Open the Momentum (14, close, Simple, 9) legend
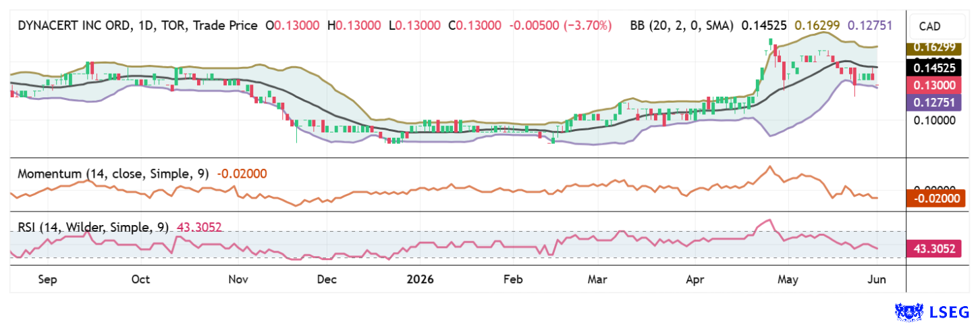Viewport: 980px width, 323px height. 113,174
